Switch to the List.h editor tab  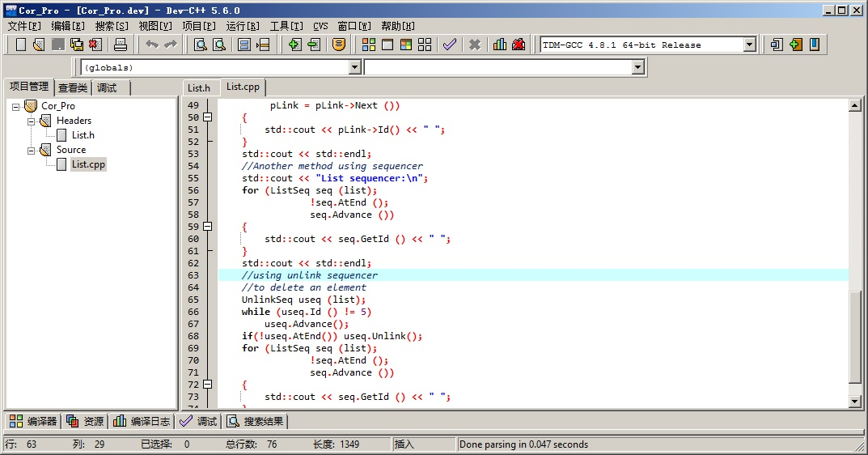click(x=199, y=88)
